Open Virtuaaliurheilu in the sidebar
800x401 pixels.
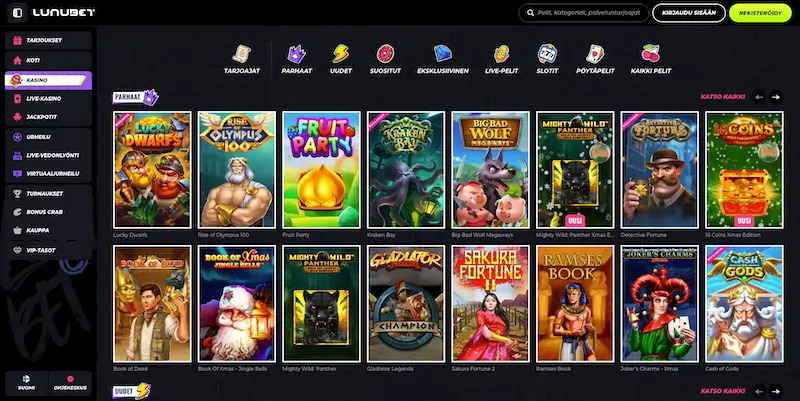(48, 173)
